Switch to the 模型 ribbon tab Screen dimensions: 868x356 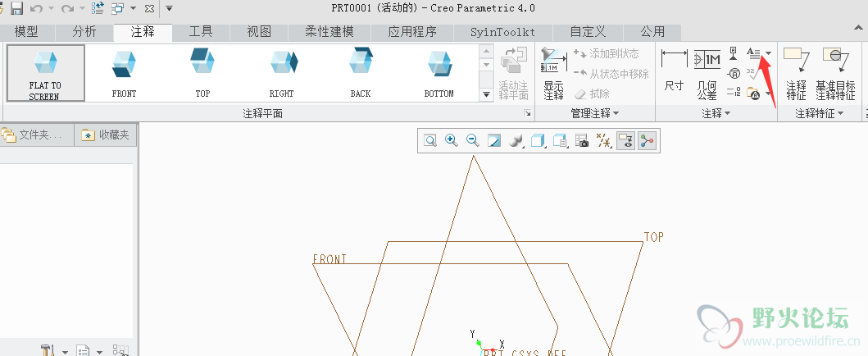26,32
